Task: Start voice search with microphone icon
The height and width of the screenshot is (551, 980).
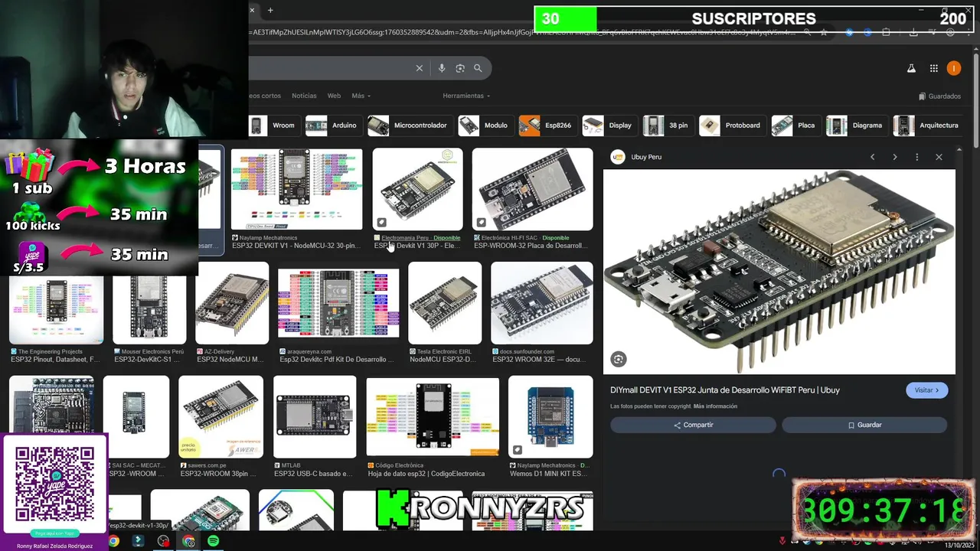Action: click(441, 68)
